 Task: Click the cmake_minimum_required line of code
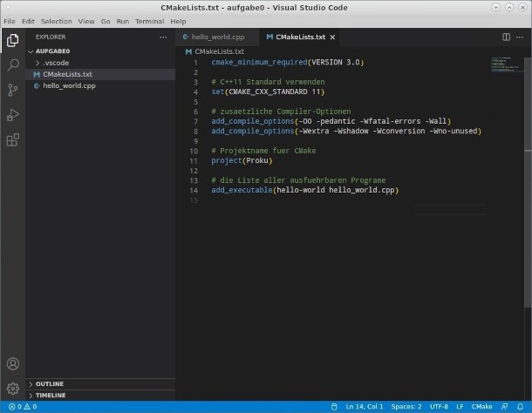point(288,63)
